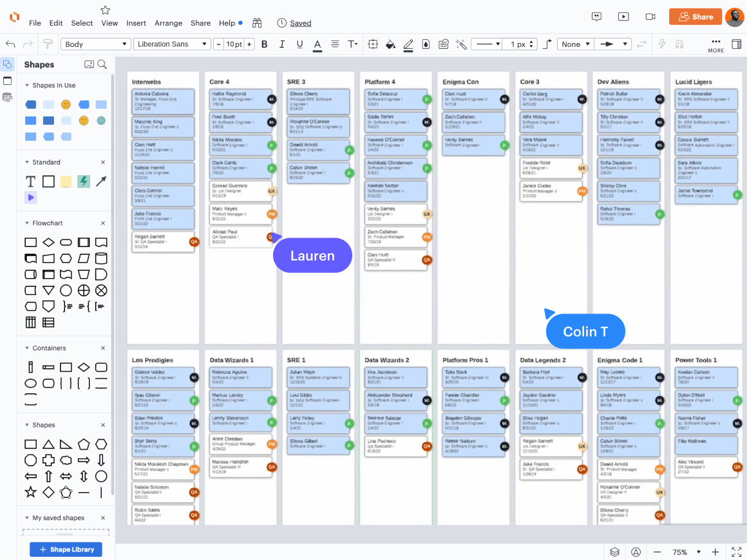Open the Liberation Sans font dropdown
The height and width of the screenshot is (560, 747).
pos(172,44)
